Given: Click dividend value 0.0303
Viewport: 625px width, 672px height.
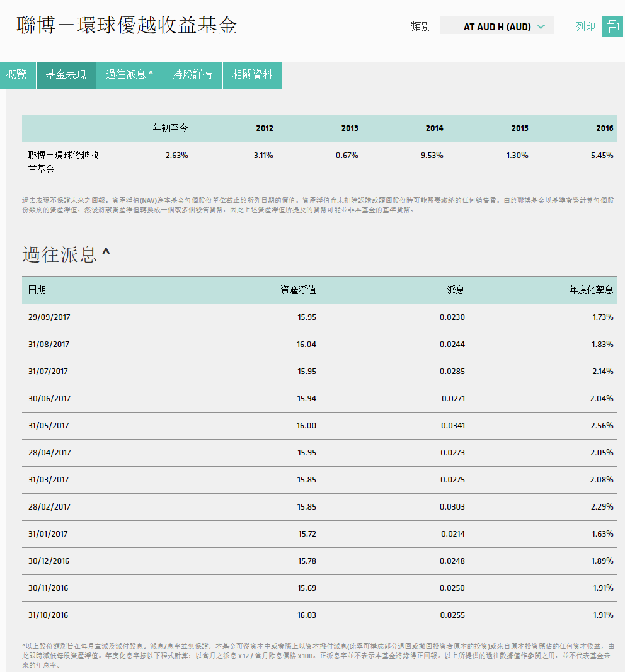Looking at the screenshot, I should point(452,506).
